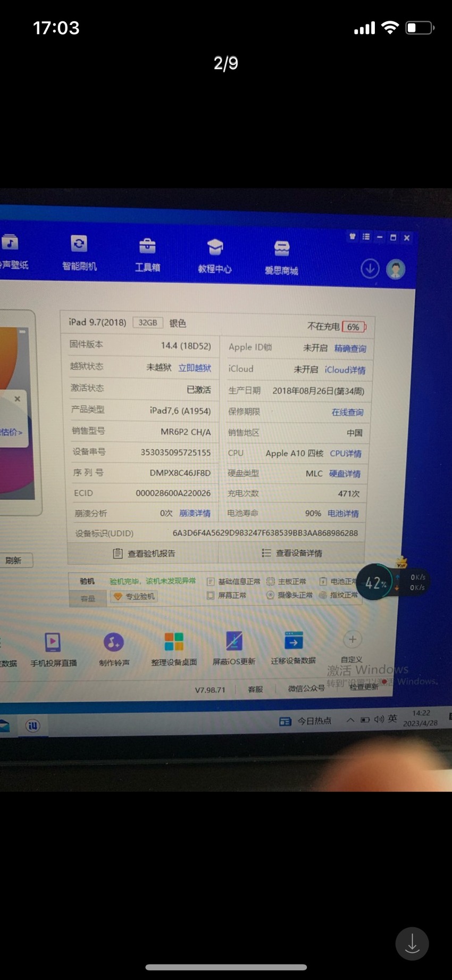Image resolution: width=452 pixels, height=980 pixels.
Task: Open 整理设备桌面 desktop organizer
Action: click(x=174, y=649)
